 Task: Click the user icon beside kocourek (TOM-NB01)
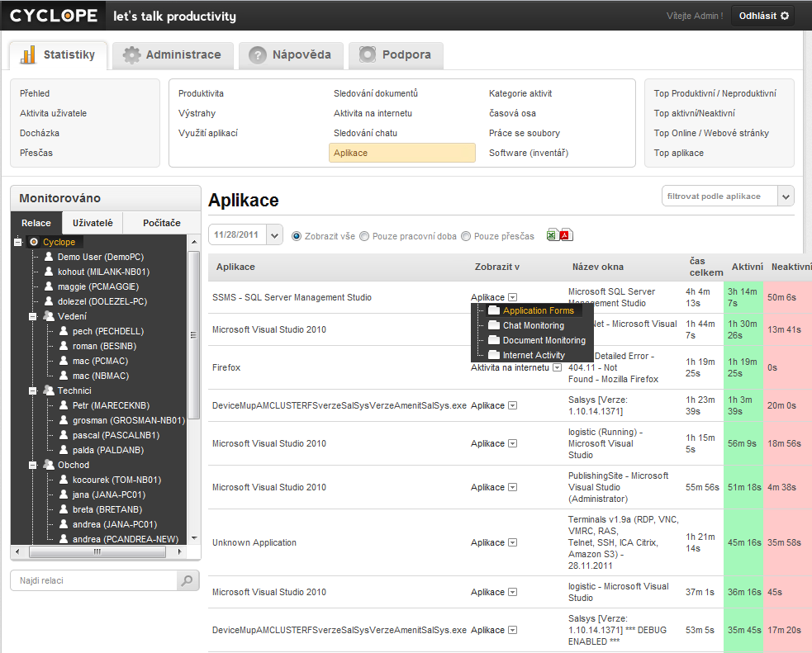tap(64, 480)
